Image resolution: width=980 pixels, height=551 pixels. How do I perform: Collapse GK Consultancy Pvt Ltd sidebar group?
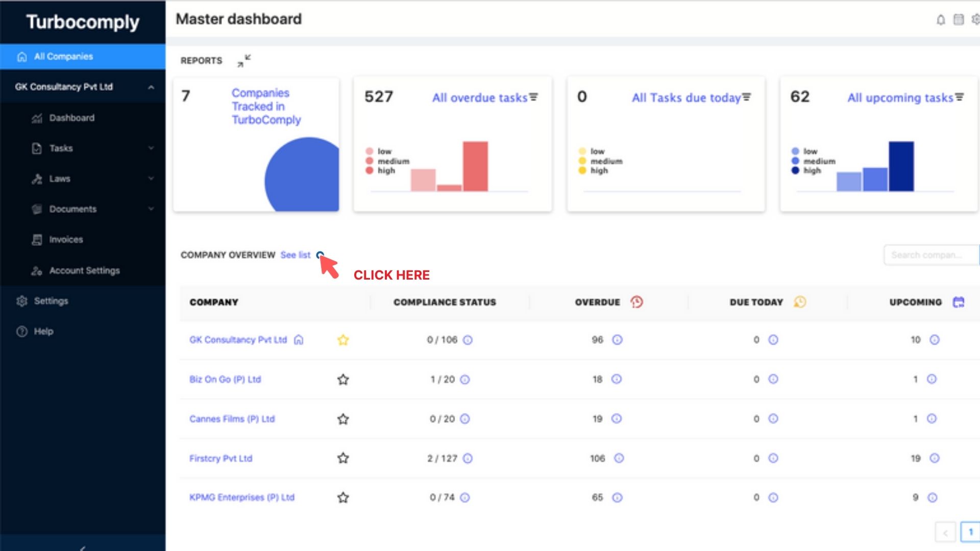click(151, 87)
